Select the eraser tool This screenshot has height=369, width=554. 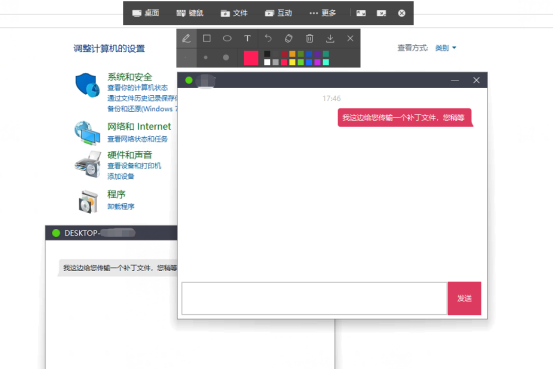point(289,39)
